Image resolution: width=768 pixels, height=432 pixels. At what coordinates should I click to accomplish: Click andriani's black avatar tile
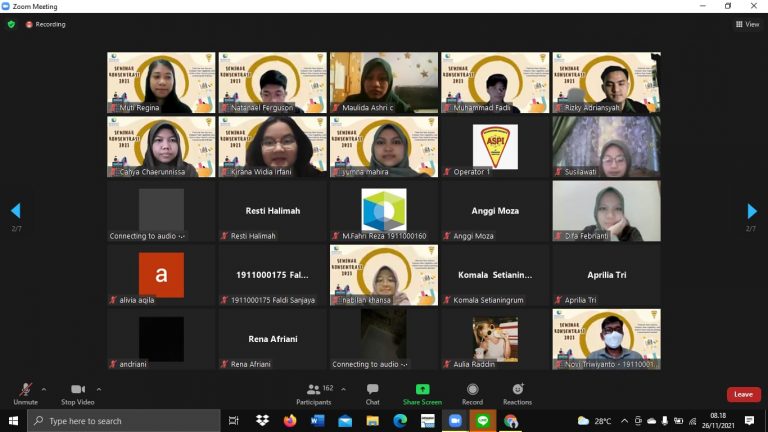[161, 339]
